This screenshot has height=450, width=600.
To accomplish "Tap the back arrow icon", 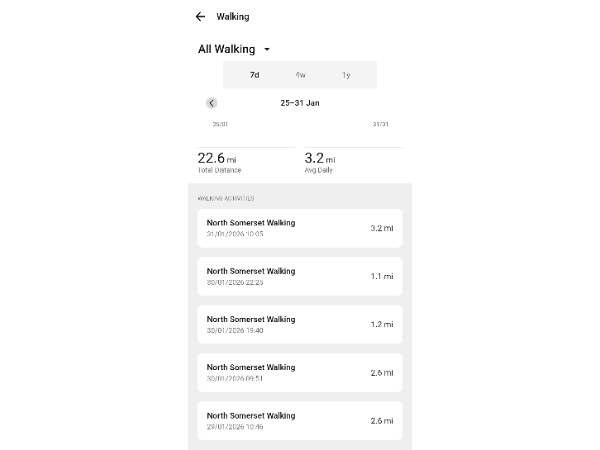I will (201, 17).
